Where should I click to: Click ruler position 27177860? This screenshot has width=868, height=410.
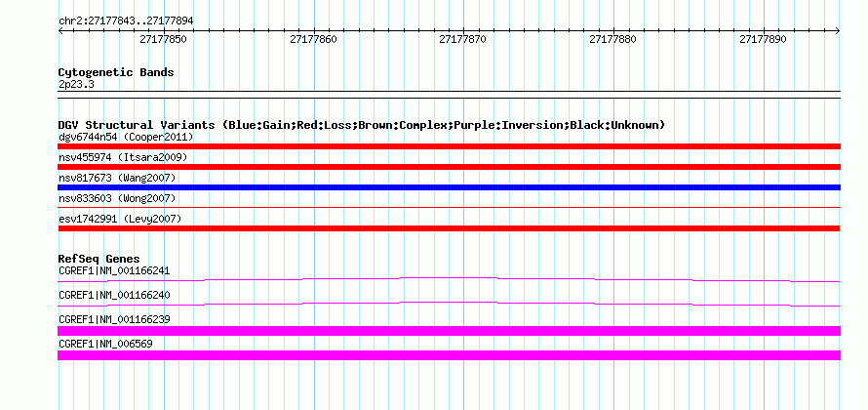(314, 39)
